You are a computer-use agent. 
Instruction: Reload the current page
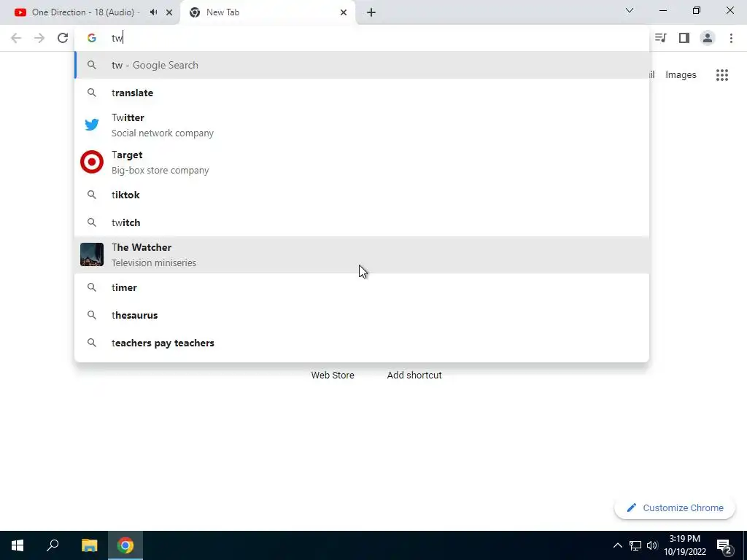click(63, 38)
